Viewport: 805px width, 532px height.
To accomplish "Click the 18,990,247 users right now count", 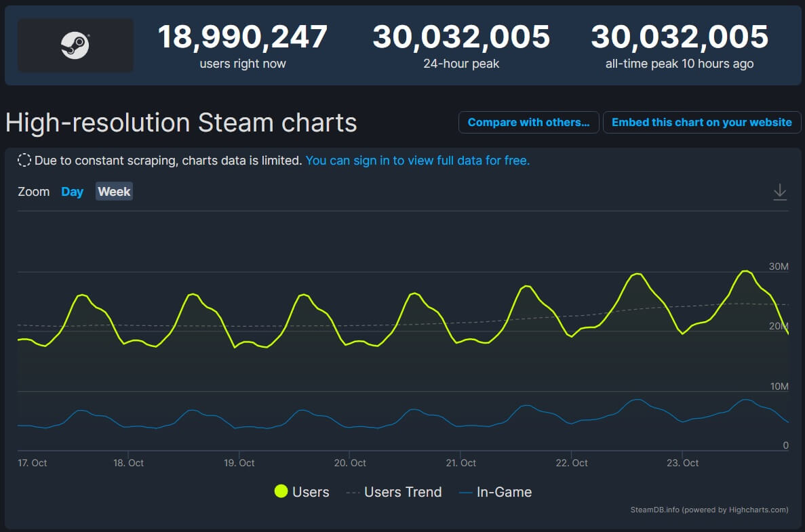I will point(243,37).
